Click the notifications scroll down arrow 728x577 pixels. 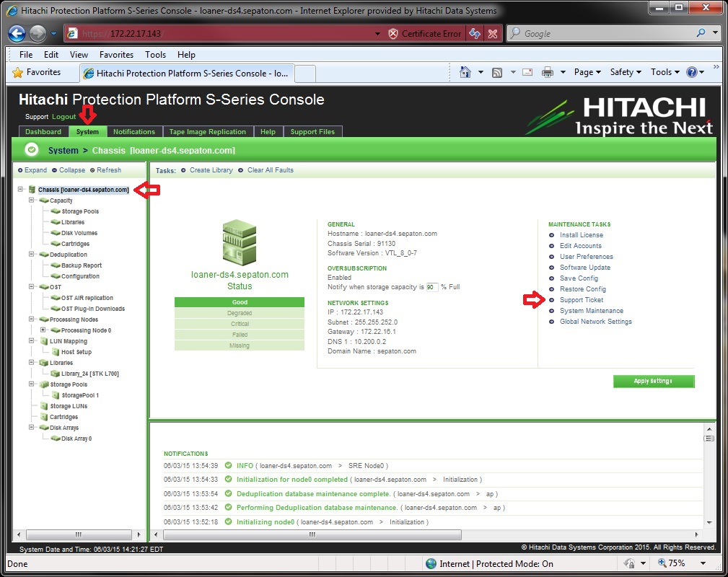(709, 522)
